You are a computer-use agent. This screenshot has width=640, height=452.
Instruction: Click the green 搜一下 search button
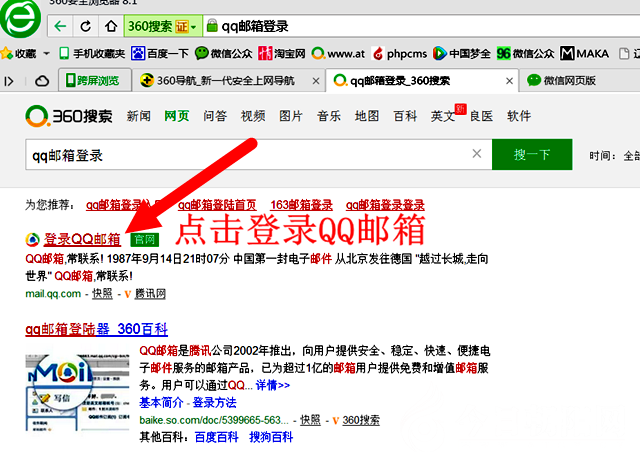532,154
